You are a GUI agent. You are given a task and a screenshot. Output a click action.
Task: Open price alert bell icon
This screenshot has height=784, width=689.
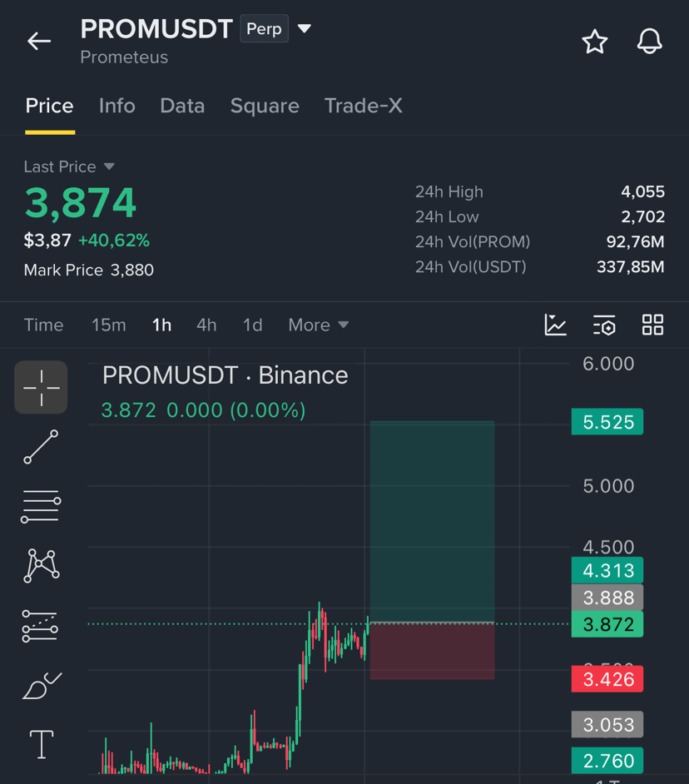(x=650, y=41)
